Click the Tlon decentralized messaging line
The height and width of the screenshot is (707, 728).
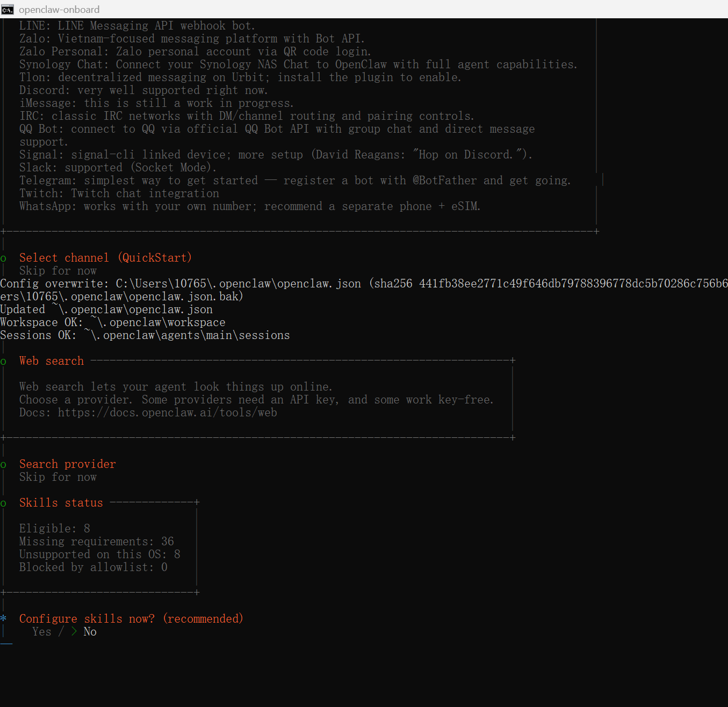(x=240, y=77)
